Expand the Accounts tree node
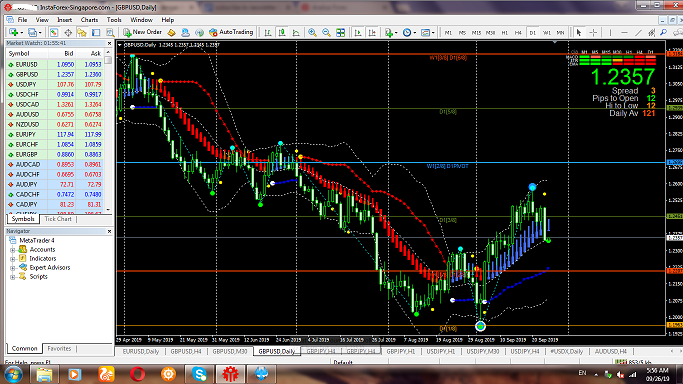The height and width of the screenshot is (384, 683). click(13, 250)
